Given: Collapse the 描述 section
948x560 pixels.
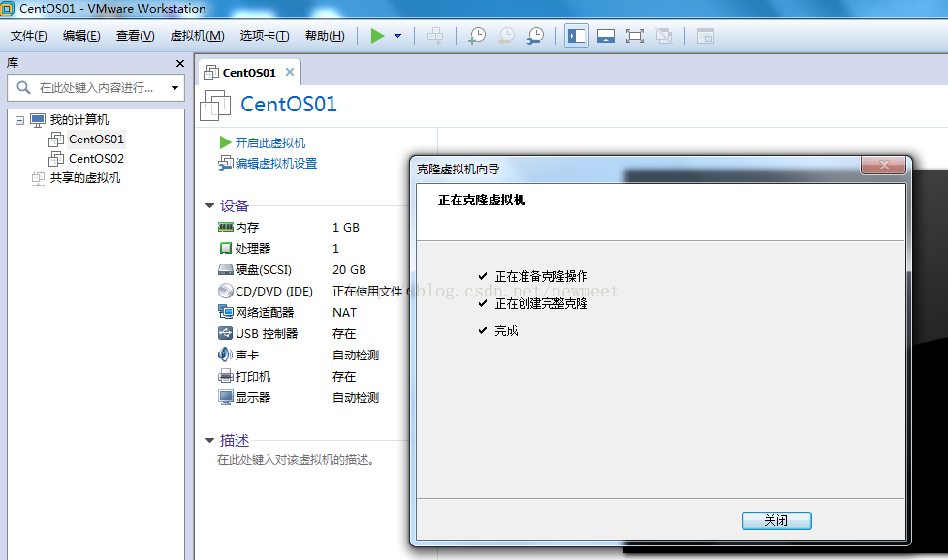Looking at the screenshot, I should (x=209, y=441).
